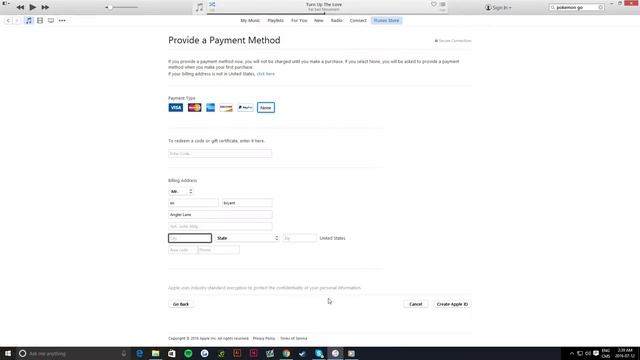
Task: Select MasterCard as payment type
Action: (195, 108)
